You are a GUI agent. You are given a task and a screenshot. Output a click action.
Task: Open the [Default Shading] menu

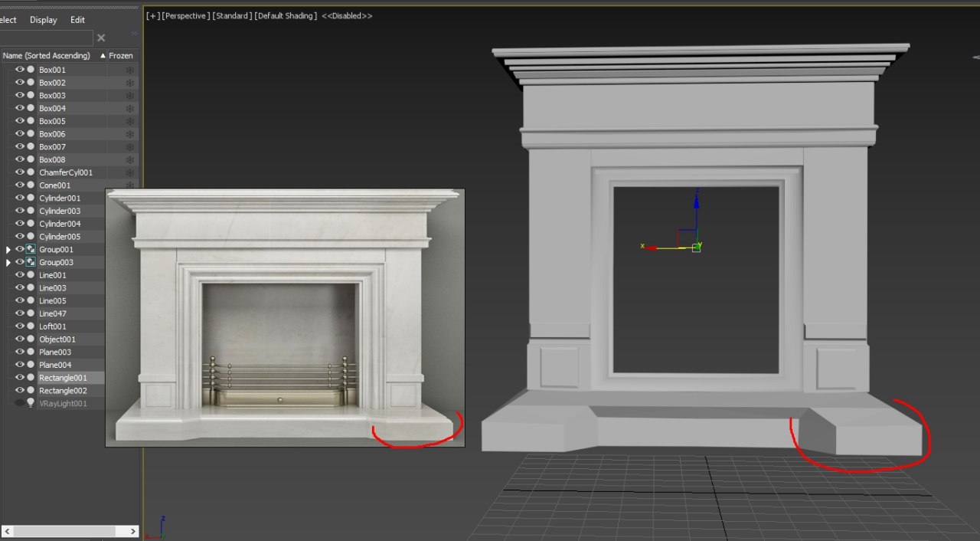(x=286, y=16)
